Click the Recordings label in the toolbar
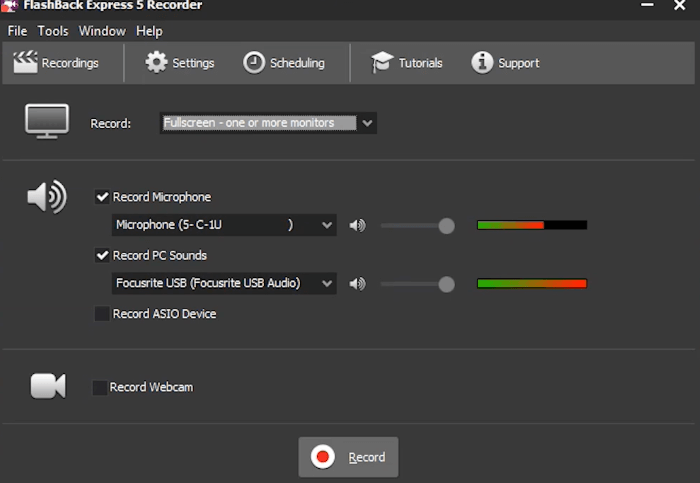Screen dimensions: 700x483 click(x=70, y=63)
